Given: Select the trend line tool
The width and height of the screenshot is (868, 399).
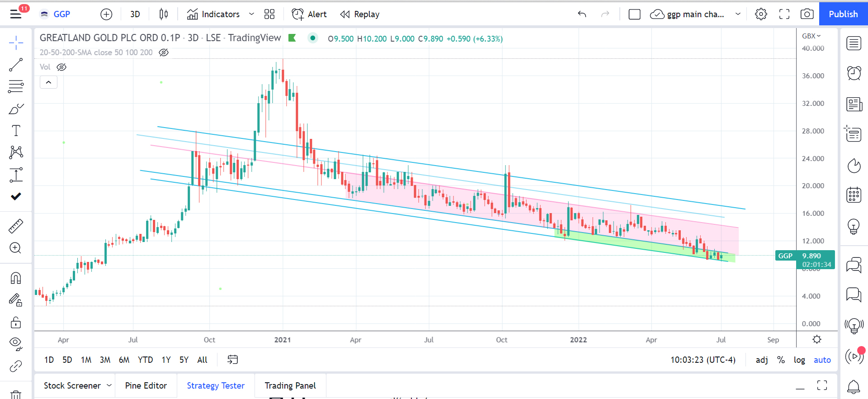Looking at the screenshot, I should click(16, 65).
